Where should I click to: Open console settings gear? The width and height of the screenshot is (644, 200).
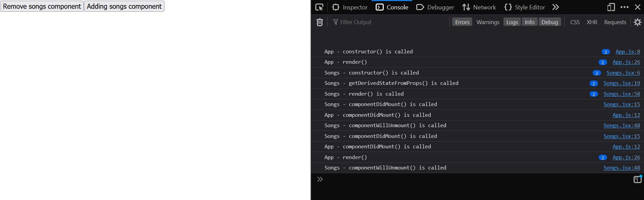tap(638, 22)
